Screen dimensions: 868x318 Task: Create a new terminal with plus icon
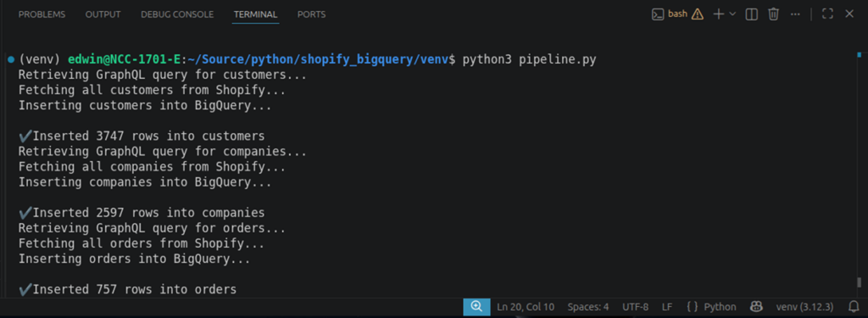pos(719,14)
